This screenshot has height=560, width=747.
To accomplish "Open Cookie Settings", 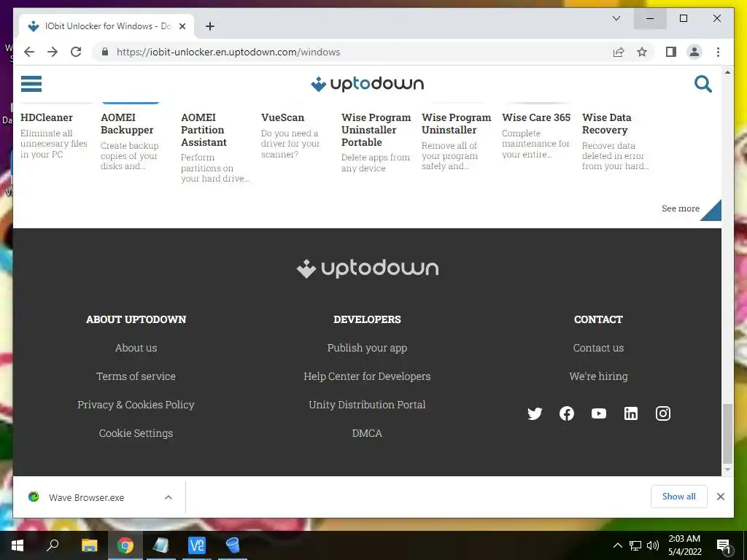I will tap(136, 433).
